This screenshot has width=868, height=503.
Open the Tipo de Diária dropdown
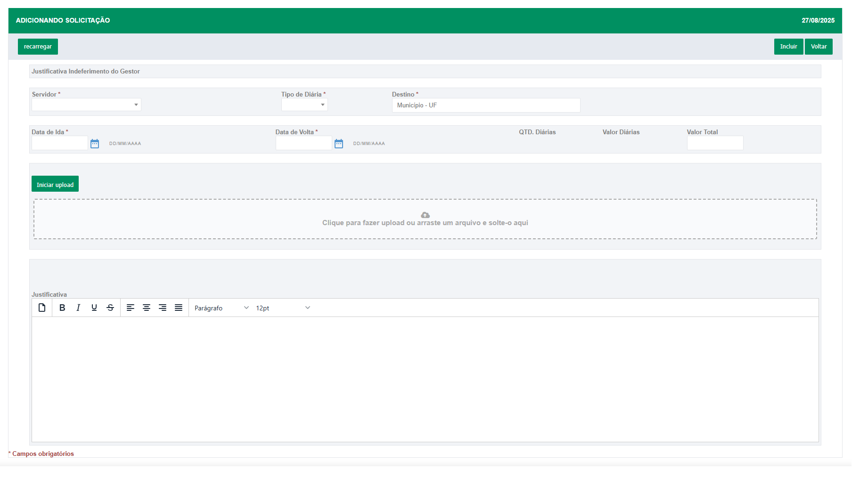(x=304, y=105)
